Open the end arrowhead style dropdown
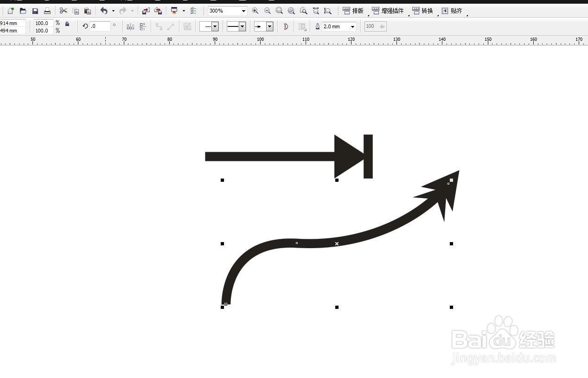This screenshot has width=588, height=378. 270,26
